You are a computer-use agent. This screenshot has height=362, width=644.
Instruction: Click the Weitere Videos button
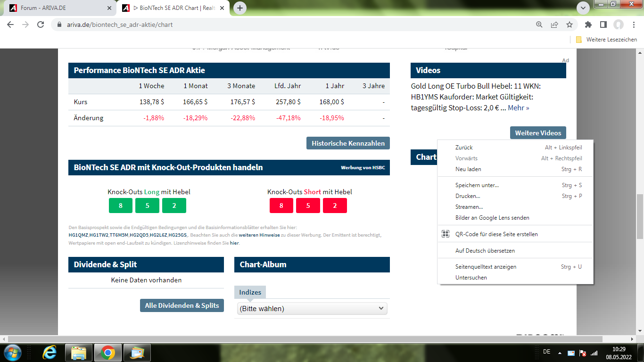(x=538, y=133)
